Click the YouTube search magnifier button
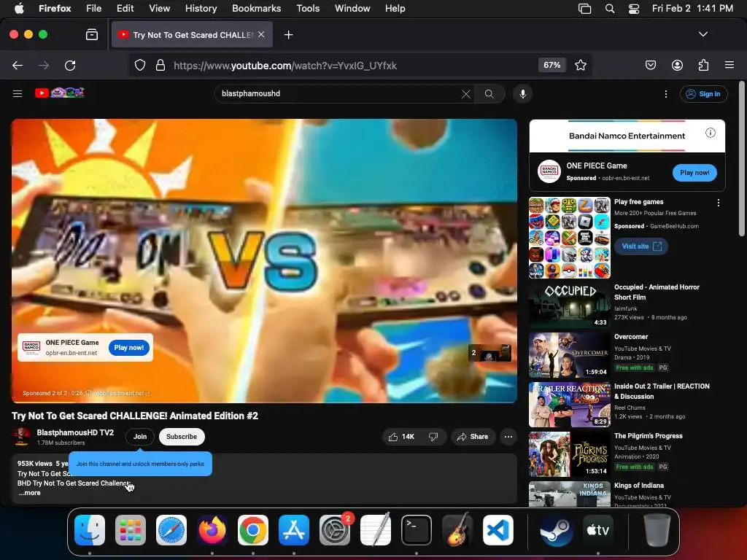The image size is (747, 560). (489, 94)
